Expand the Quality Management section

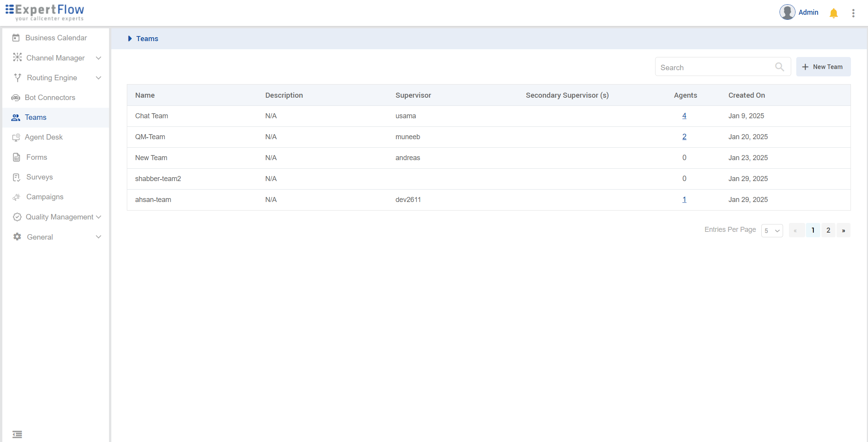(99, 217)
